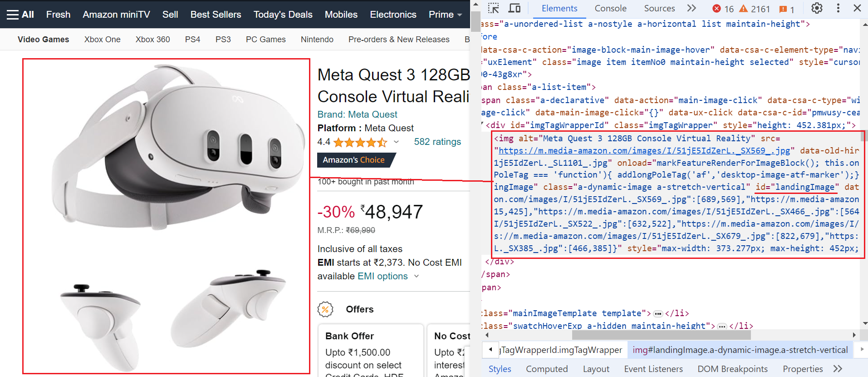Click the red error count icon
The width and height of the screenshot is (868, 377).
pyautogui.click(x=717, y=9)
